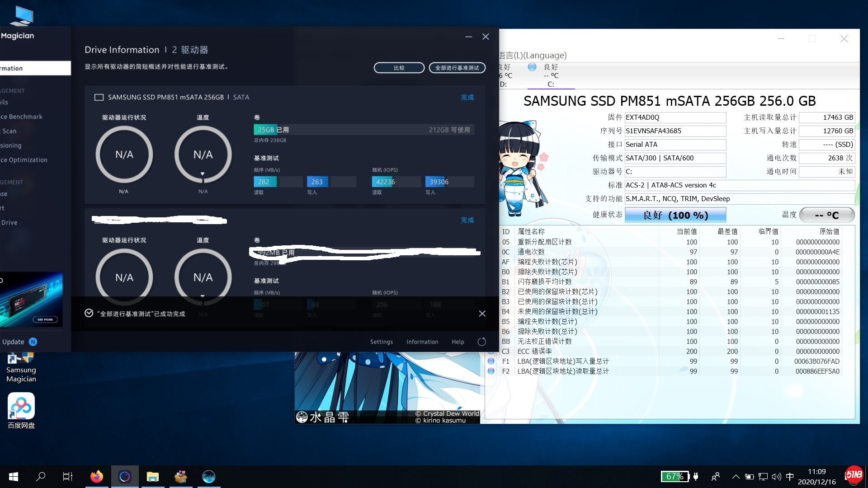Viewport: 868px width, 488px height.
Task: Click the firmware field EXT4AD0Q
Action: 675,117
